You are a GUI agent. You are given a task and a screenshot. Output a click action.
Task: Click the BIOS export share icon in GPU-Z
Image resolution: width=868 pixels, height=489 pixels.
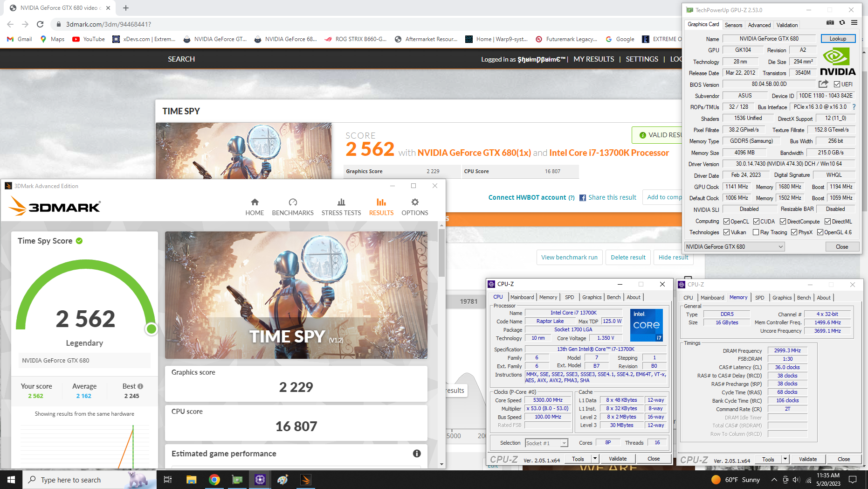(824, 84)
